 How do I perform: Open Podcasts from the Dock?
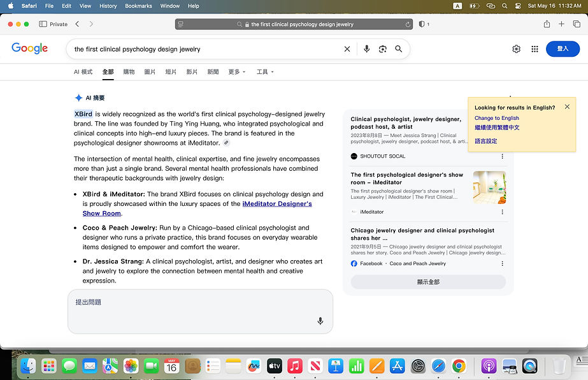489,366
